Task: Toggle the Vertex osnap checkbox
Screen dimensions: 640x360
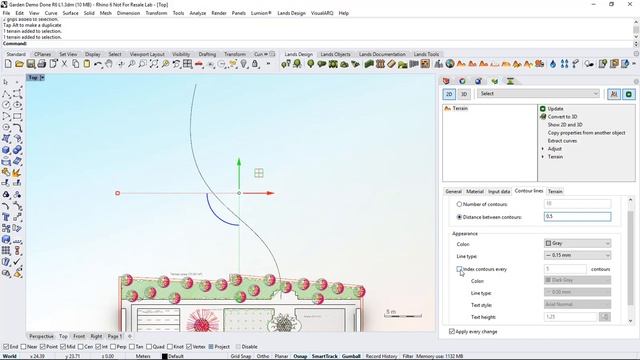Action: click(x=189, y=347)
